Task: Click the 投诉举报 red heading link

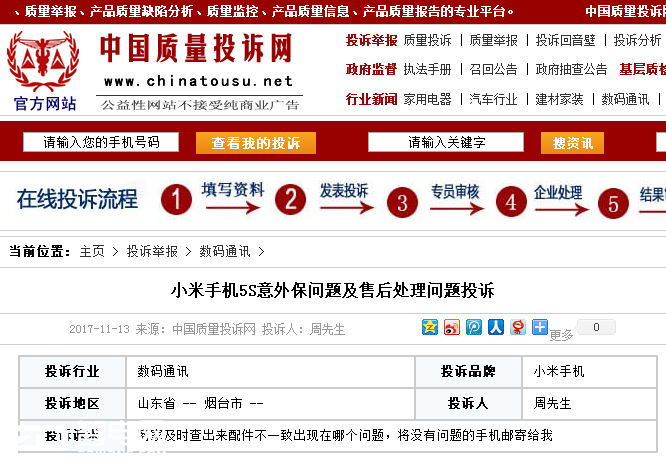Action: coord(371,40)
